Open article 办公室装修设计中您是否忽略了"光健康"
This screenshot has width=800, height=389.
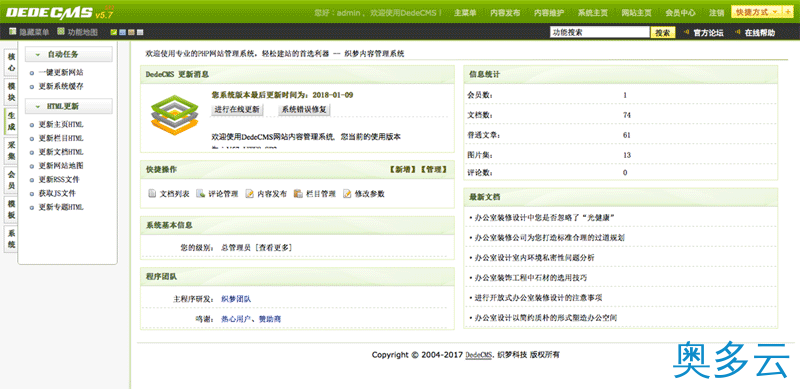click(544, 217)
